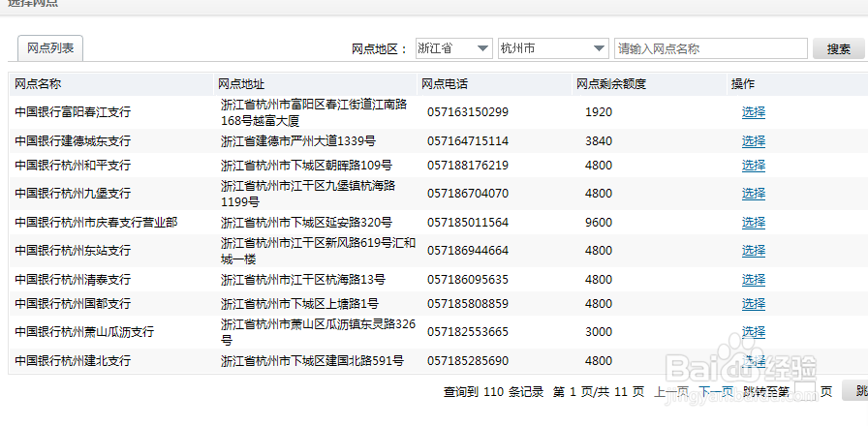Click the name 中国银行杭州九堡支行

[x=73, y=193]
